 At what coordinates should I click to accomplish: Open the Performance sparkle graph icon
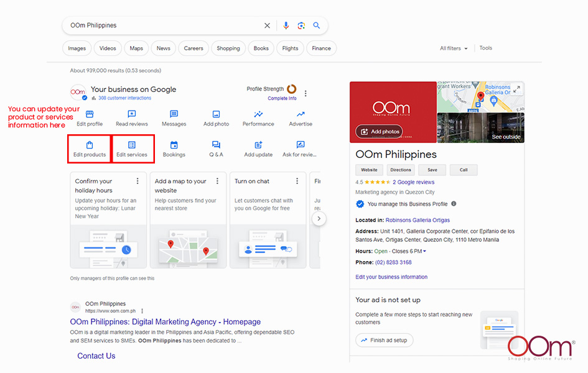258,114
